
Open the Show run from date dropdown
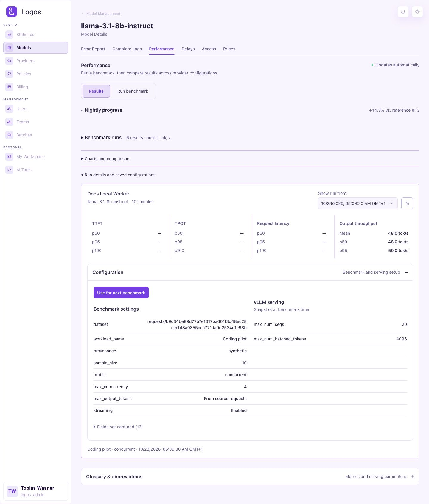(x=358, y=203)
